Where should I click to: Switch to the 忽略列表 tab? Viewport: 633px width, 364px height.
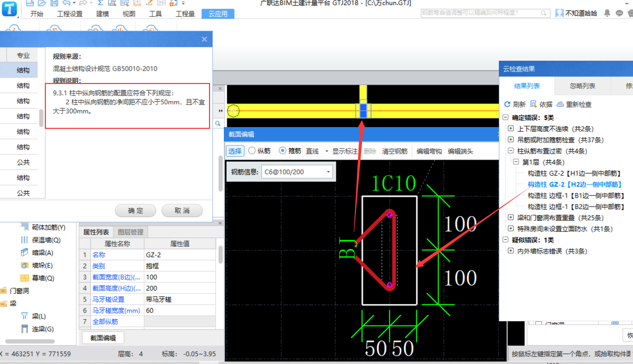pyautogui.click(x=582, y=86)
